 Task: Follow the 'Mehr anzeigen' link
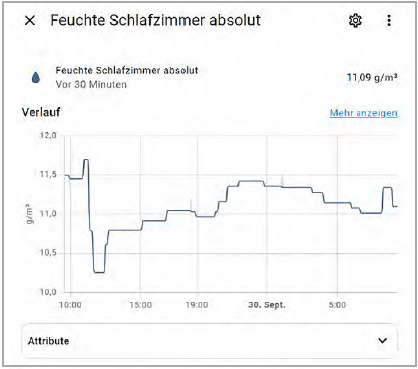364,113
